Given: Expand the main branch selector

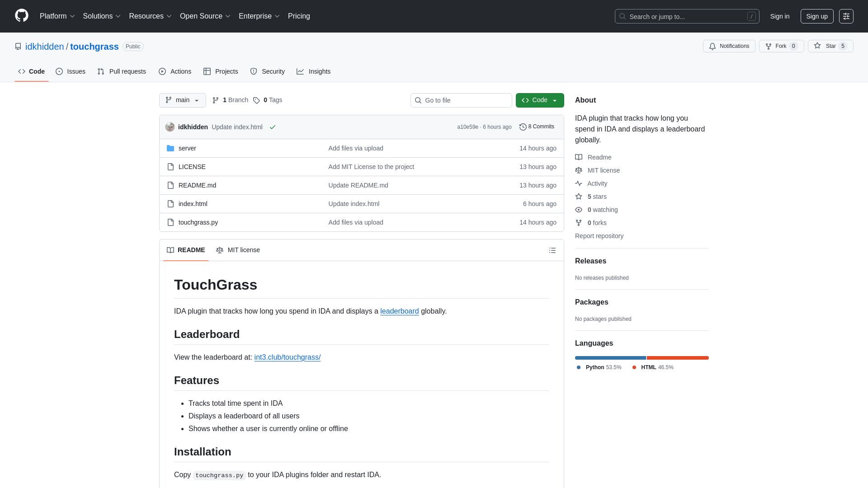Looking at the screenshot, I should 182,100.
